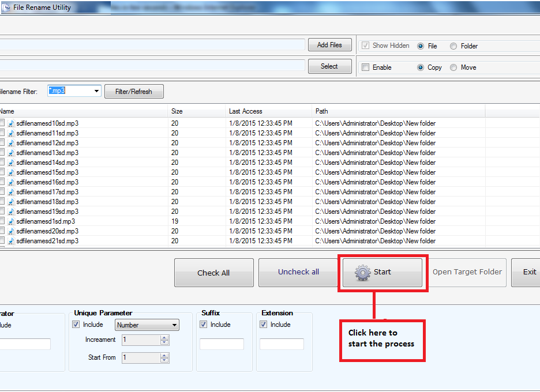The image size is (540, 392).
Task: Check the box for sdfilenamesd15sd.mp3
Action: 2,172
